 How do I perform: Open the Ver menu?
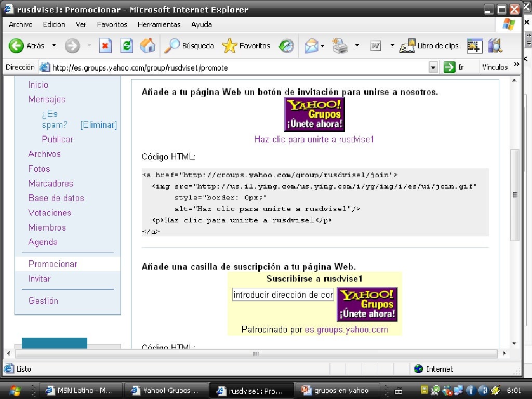[x=81, y=24]
